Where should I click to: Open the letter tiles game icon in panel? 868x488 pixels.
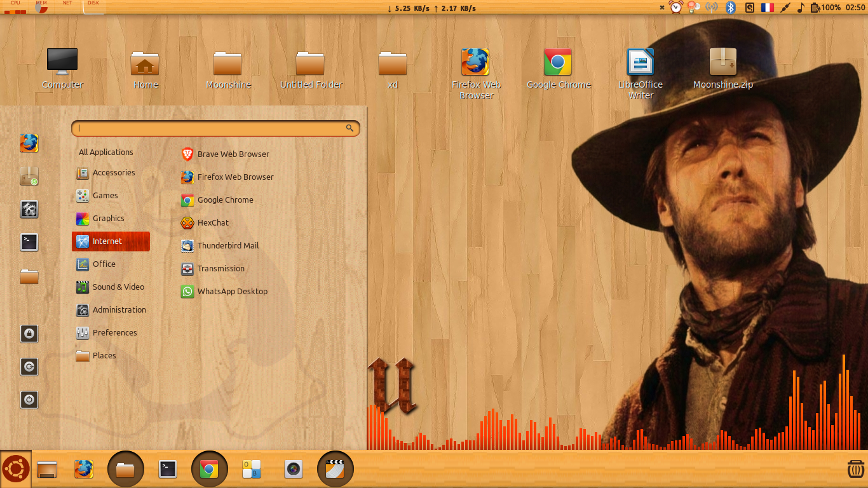252,470
